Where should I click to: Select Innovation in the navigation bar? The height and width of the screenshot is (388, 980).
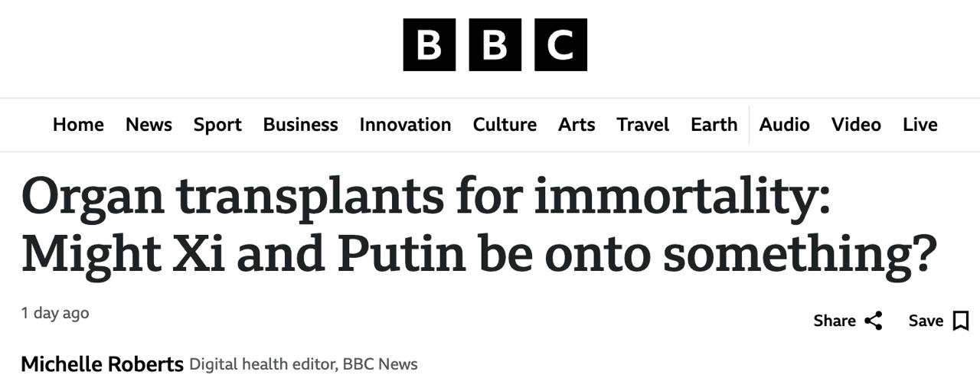coord(405,125)
